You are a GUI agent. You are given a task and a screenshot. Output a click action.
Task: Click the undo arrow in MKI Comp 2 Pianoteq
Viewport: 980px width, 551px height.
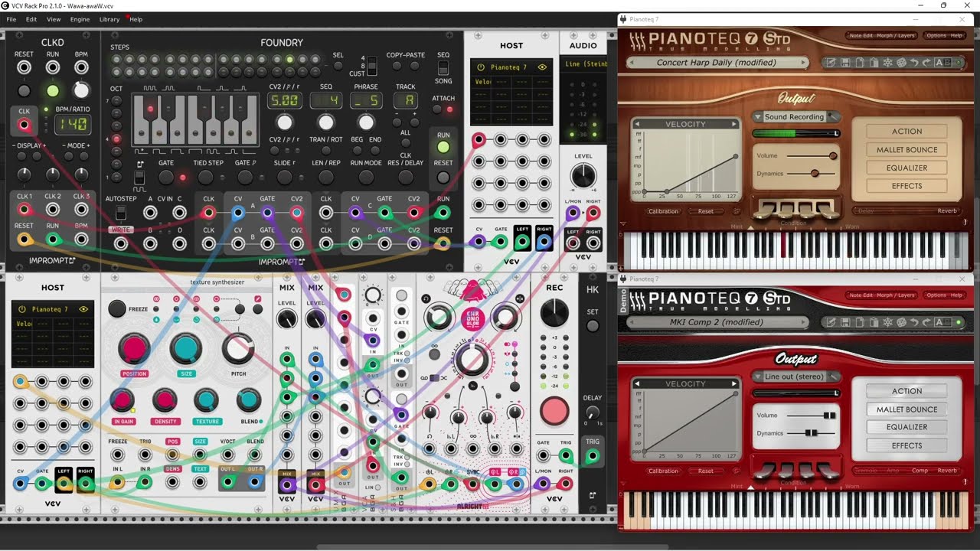[914, 322]
